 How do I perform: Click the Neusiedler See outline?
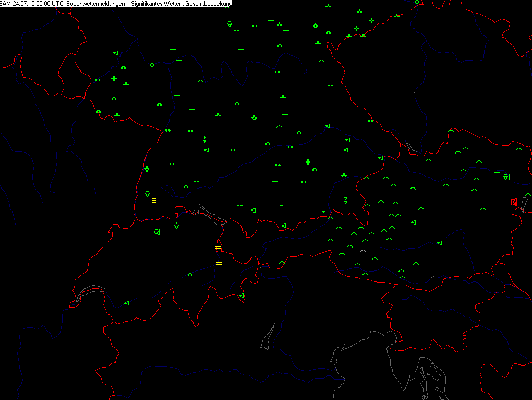coord(525,205)
